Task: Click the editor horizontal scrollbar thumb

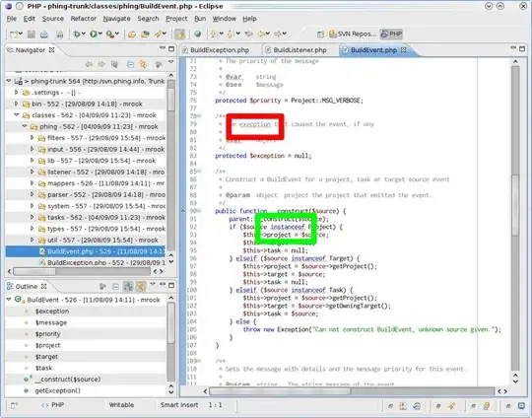Action: 280,391
